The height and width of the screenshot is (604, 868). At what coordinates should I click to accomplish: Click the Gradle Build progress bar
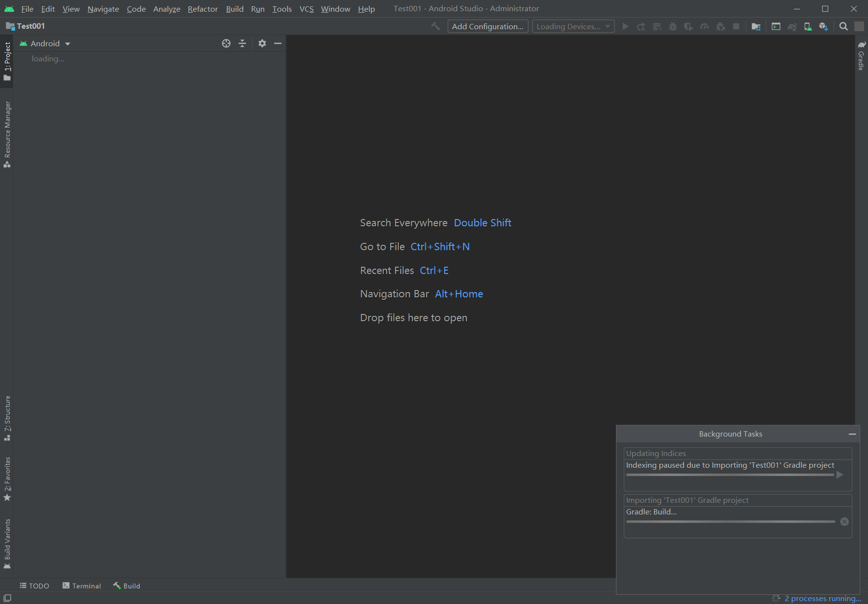pos(730,521)
